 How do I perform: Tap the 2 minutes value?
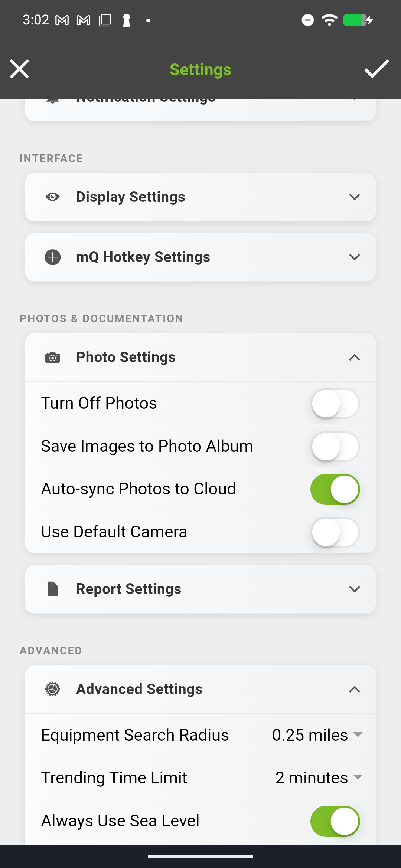(312, 777)
